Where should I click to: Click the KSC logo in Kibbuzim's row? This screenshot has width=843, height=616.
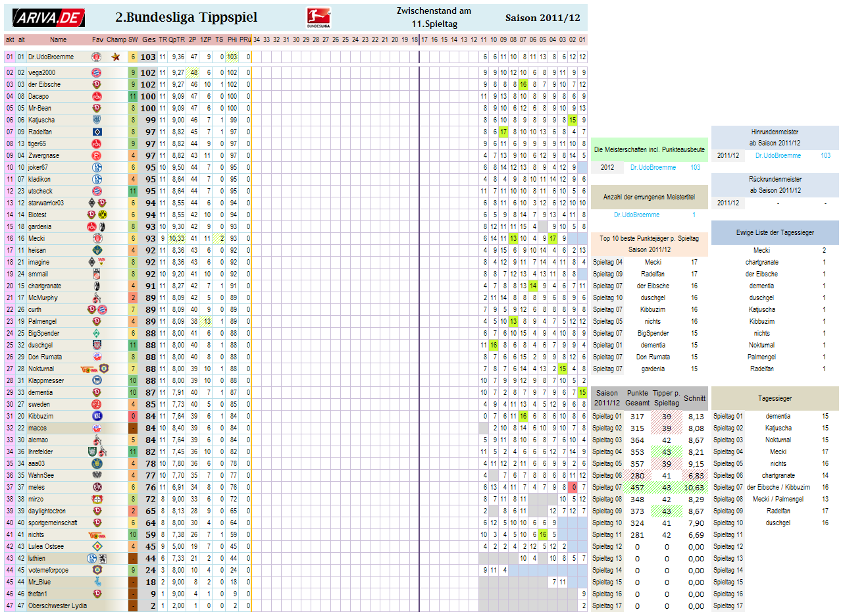97,416
